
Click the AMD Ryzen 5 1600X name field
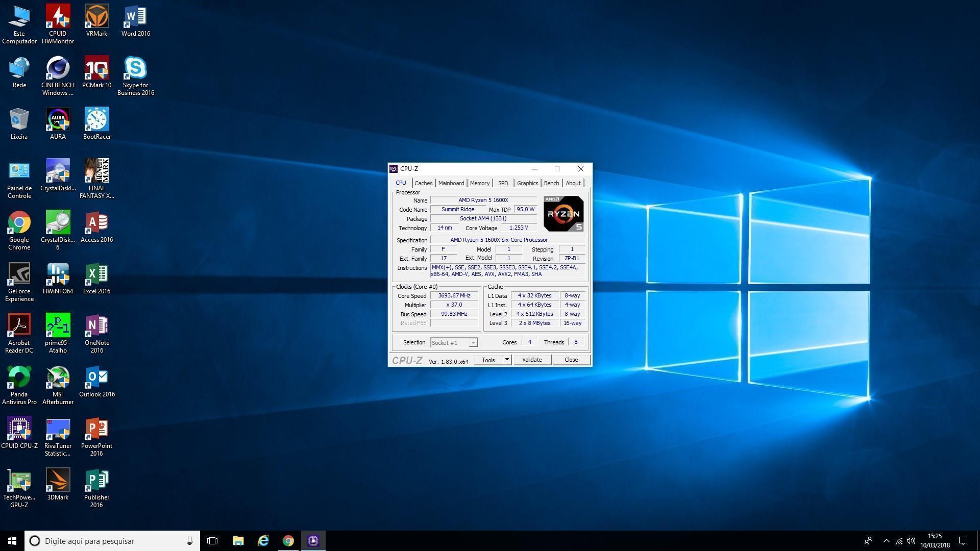[x=483, y=200]
